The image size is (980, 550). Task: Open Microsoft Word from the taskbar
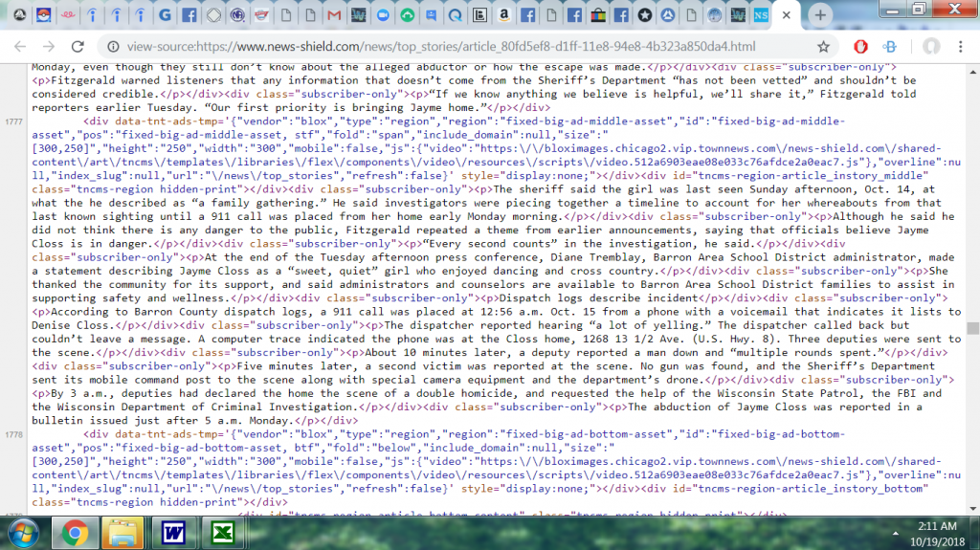[173, 531]
